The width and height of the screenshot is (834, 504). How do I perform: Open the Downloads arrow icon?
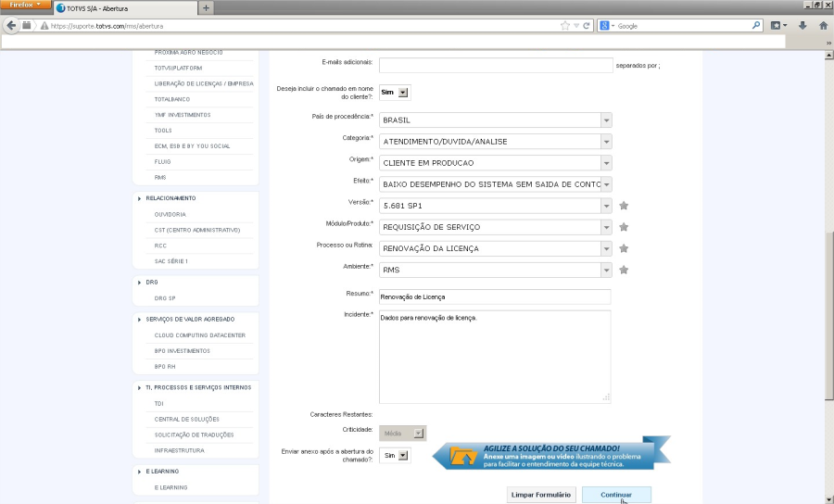click(802, 26)
